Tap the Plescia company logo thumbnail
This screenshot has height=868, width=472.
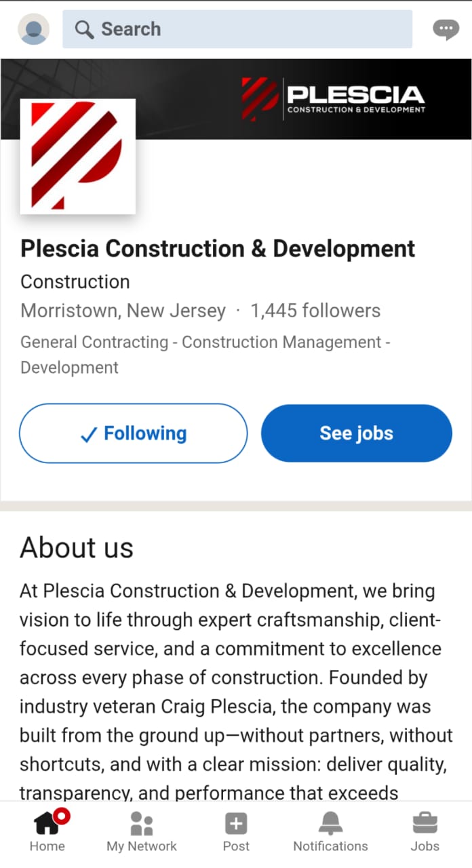pos(78,156)
